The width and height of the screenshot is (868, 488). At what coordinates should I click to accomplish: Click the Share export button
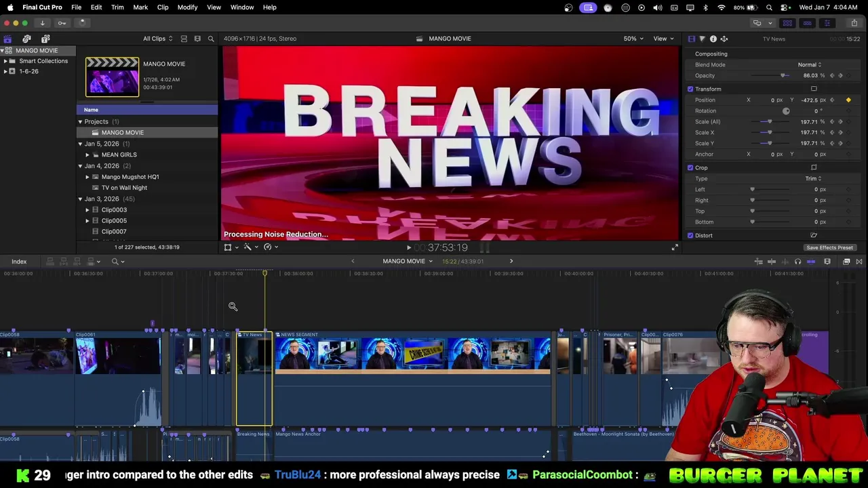click(854, 23)
